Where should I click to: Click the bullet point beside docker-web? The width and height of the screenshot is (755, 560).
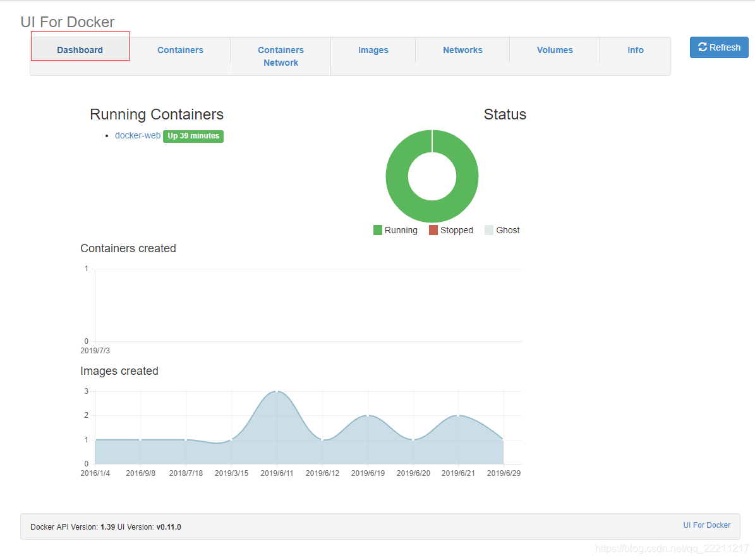tap(106, 135)
